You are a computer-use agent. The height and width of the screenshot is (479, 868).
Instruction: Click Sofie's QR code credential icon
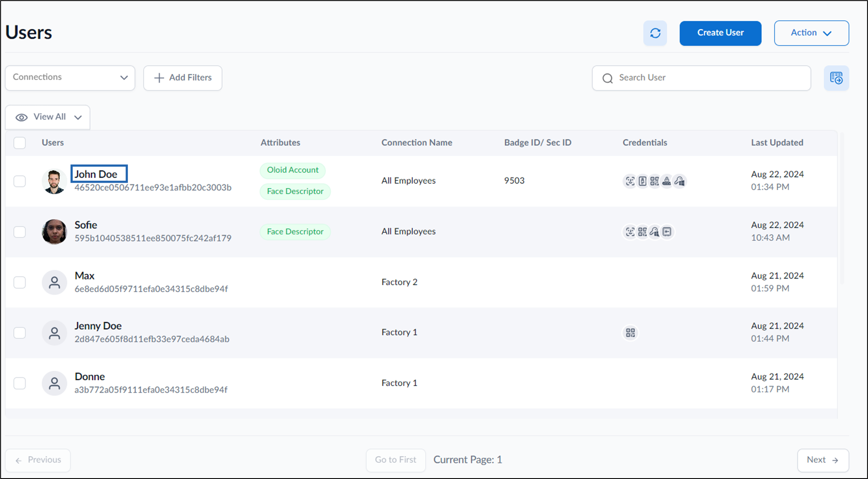coord(642,232)
